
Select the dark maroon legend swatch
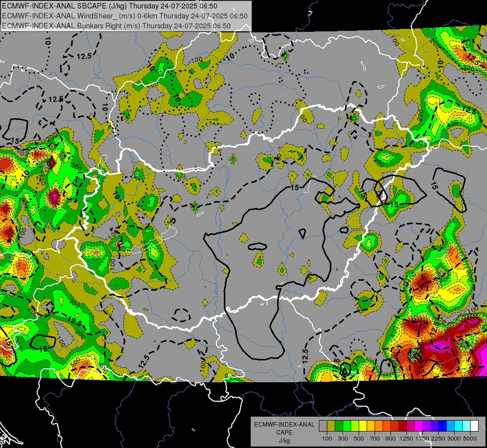pos(402,426)
